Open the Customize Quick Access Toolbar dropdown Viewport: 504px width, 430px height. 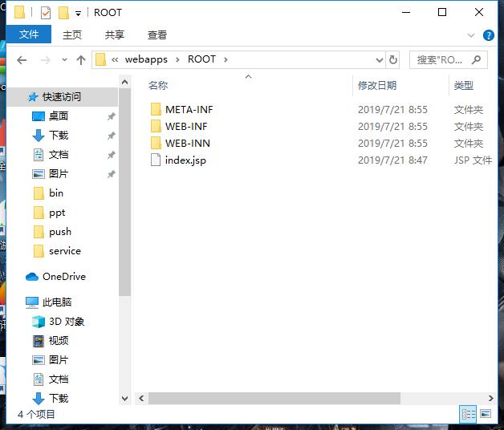click(78, 14)
